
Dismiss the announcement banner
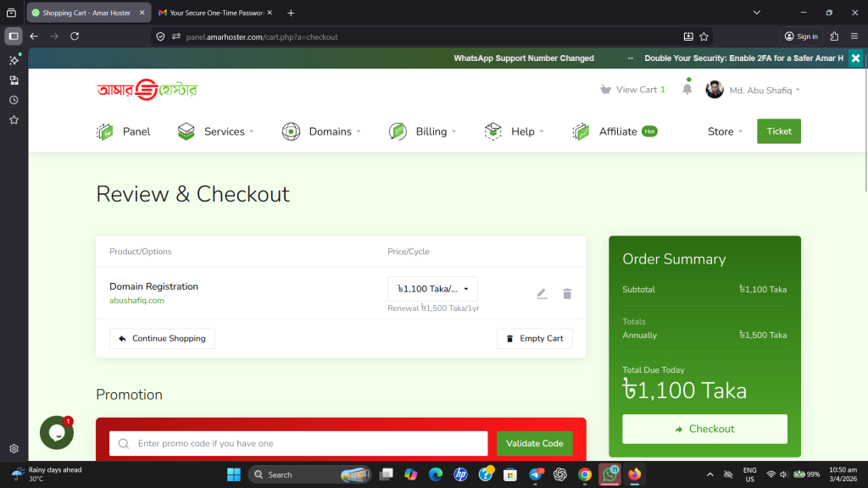(x=855, y=58)
